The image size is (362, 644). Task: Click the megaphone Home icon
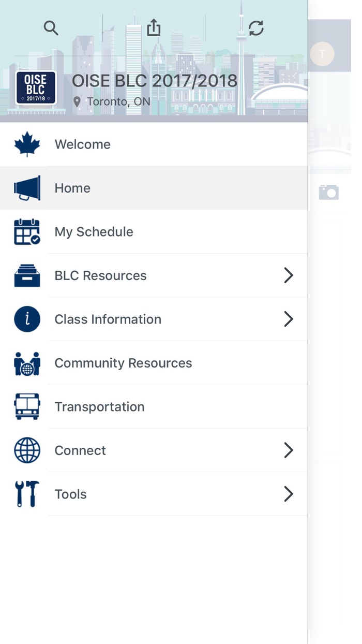[27, 188]
